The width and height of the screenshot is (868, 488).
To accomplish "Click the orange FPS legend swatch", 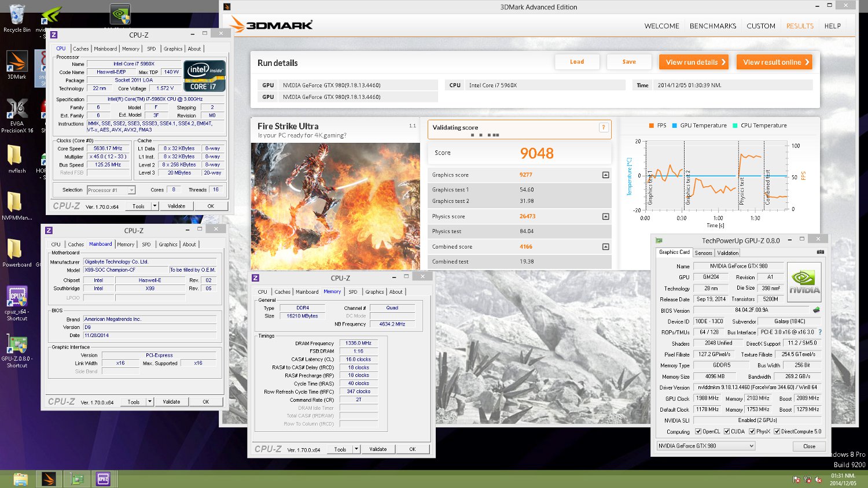I will 652,125.
